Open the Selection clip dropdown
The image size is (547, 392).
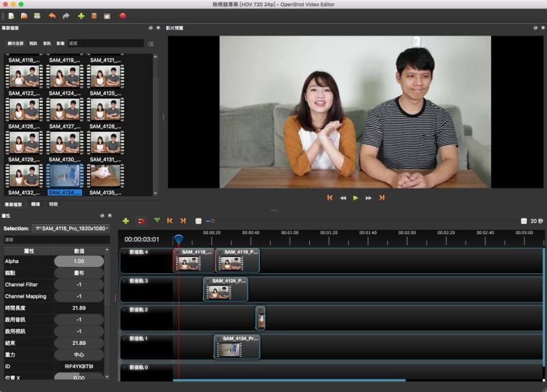(x=72, y=228)
